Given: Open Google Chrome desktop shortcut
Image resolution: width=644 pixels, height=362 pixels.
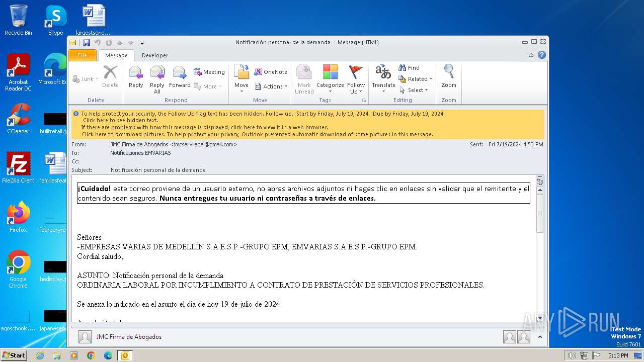Looking at the screenshot, I should (x=18, y=269).
